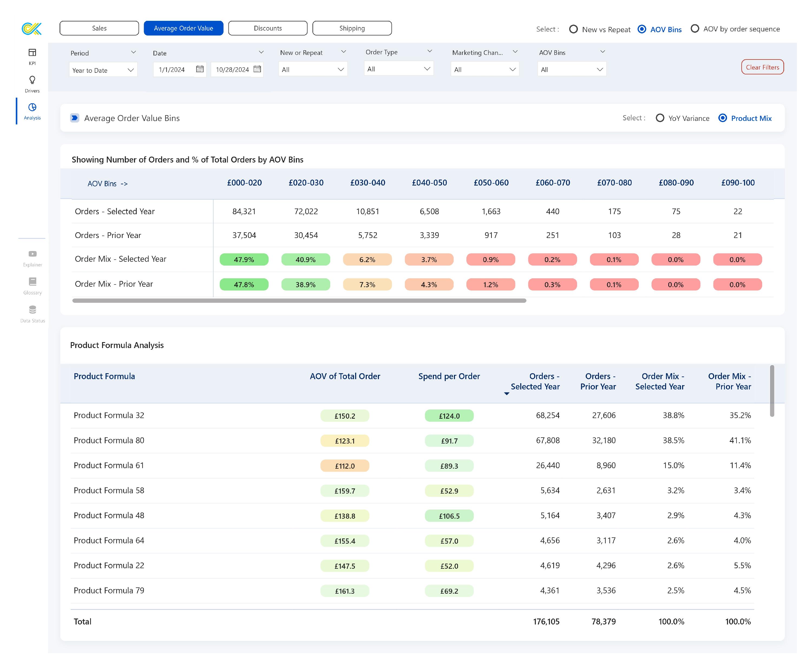Select the New vs Repeat radio button
This screenshot has height=668, width=812.
coord(573,29)
